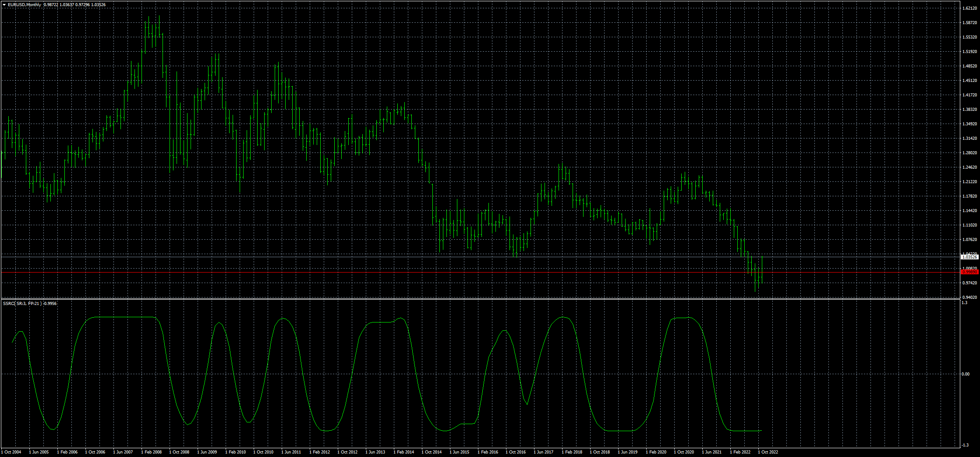Click the red price level tag 0.99890
Viewport: 980px width, 457px height.
[969, 272]
